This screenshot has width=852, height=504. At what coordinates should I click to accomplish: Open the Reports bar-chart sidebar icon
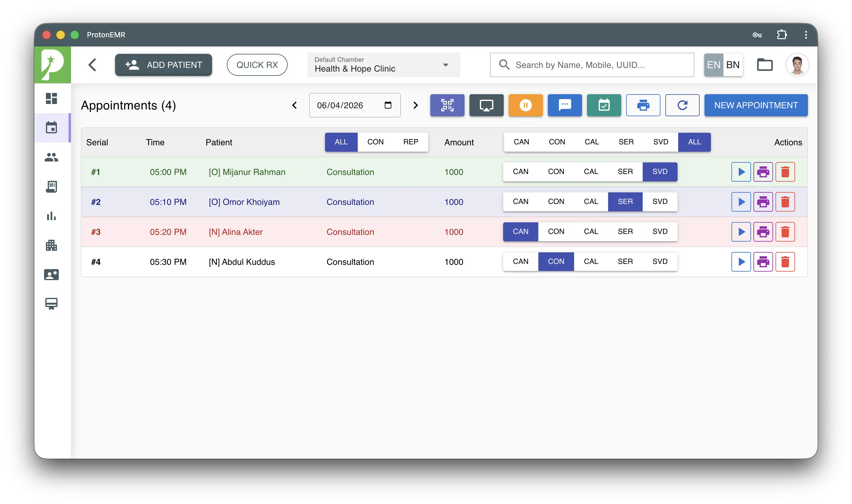51,216
